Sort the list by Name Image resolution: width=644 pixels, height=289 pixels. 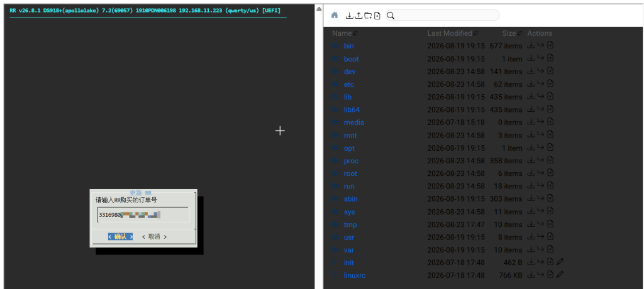[x=345, y=33]
